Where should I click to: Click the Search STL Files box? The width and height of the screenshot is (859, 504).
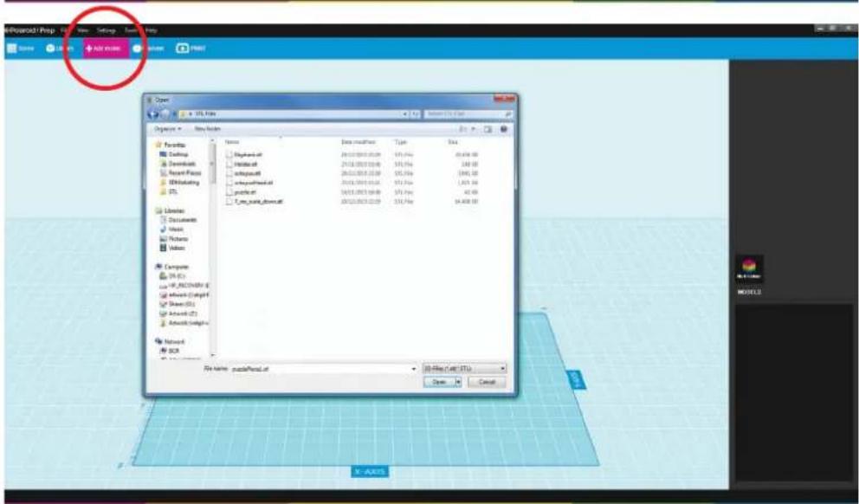click(468, 114)
